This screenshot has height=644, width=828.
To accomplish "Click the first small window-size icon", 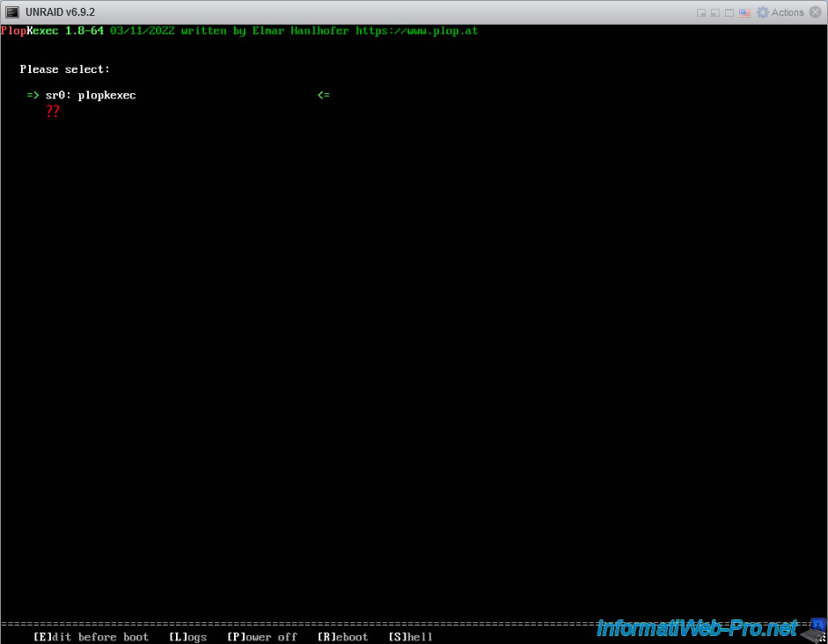I will point(701,12).
